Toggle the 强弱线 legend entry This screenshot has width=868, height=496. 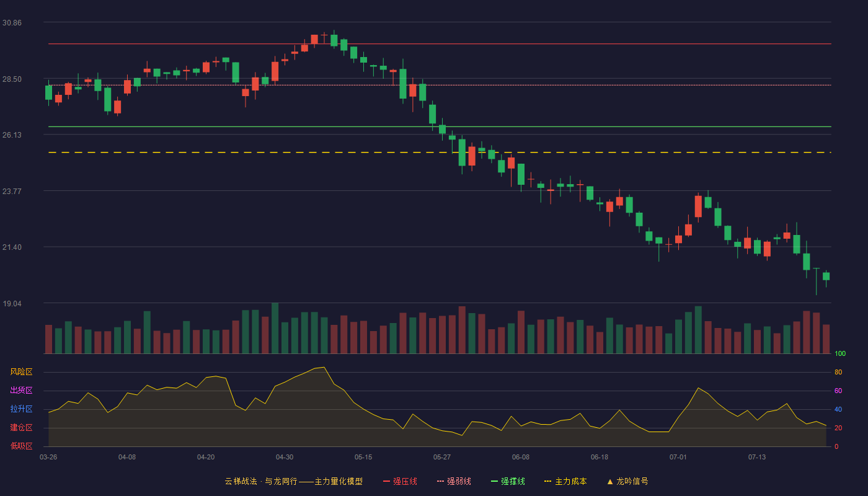(x=454, y=481)
